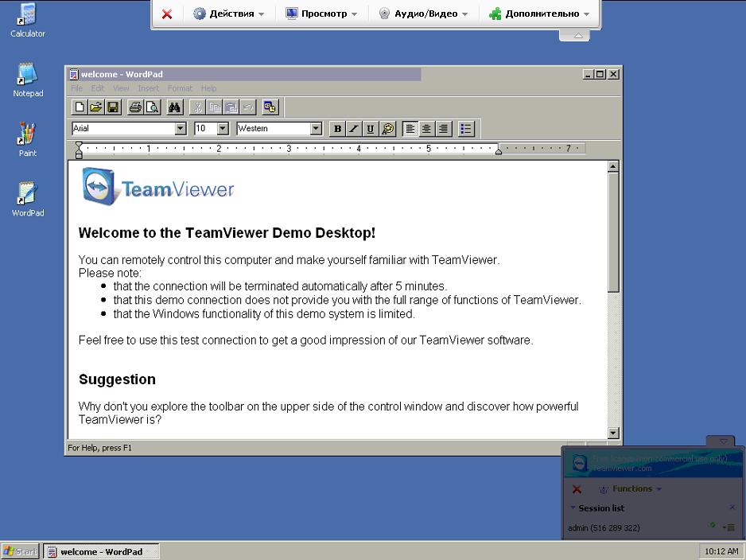This screenshot has height=560, width=746.
Task: Click the 10:12 AM clock in tray
Action: [721, 551]
